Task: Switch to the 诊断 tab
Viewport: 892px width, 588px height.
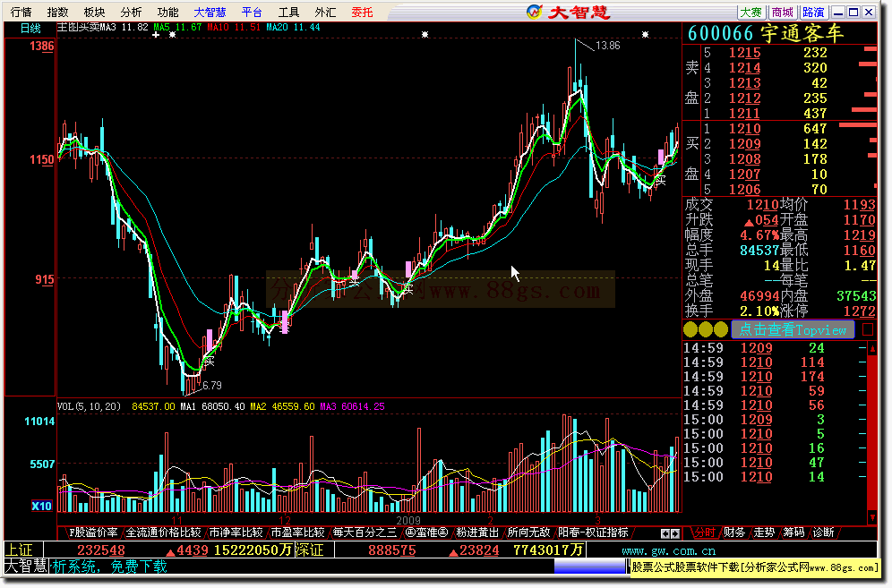Action: click(823, 533)
